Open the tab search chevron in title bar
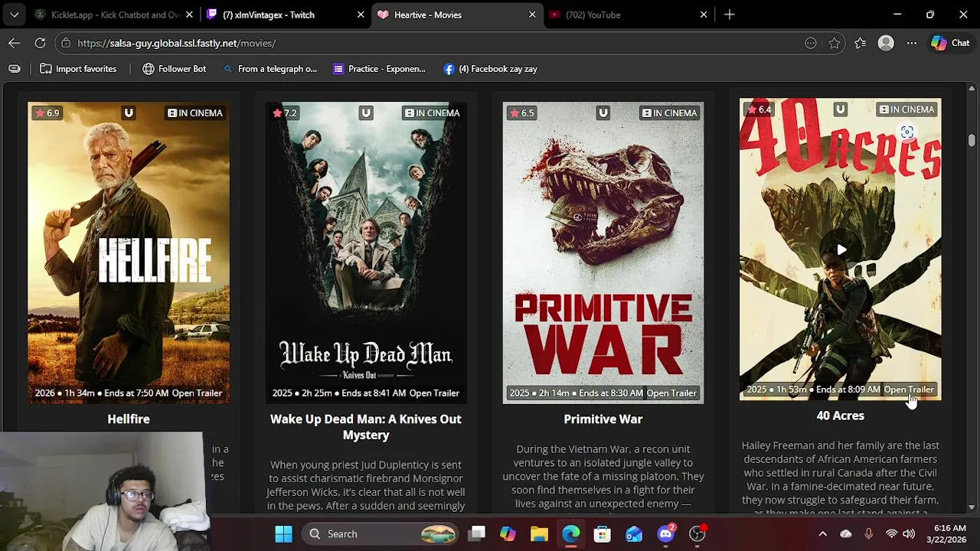Image resolution: width=980 pixels, height=551 pixels. coord(14,15)
